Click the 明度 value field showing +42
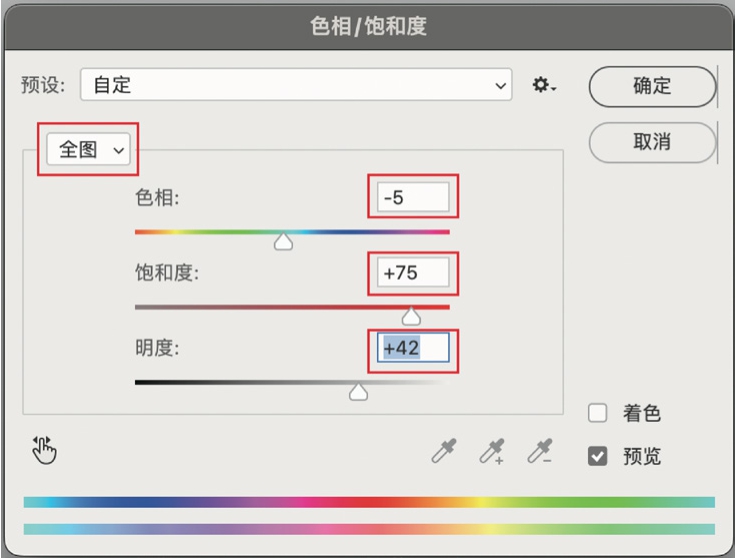 413,348
